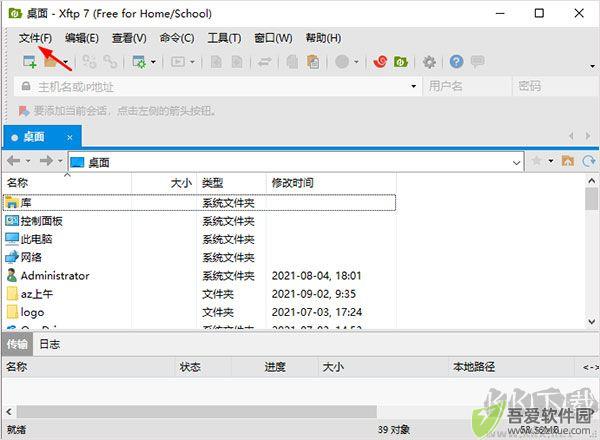Select the 库 folder row
Screen dimensions: 600x440
199,203
